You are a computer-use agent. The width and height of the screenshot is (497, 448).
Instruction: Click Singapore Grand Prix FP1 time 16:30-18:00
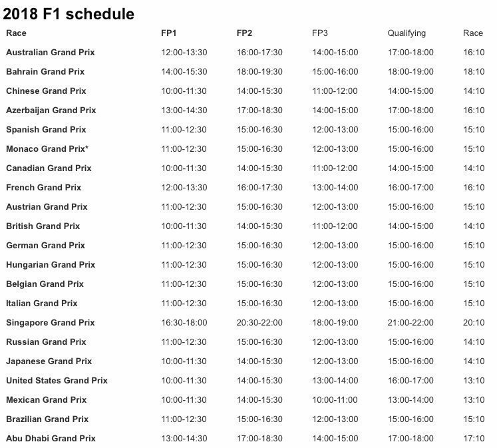[x=184, y=322]
